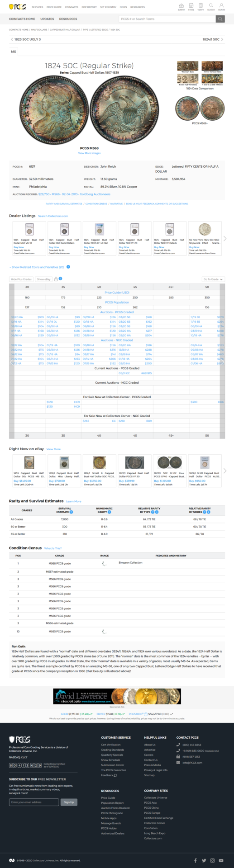Advance eBay listings carousel with right arrow
The image size is (234, 868).
225,471
